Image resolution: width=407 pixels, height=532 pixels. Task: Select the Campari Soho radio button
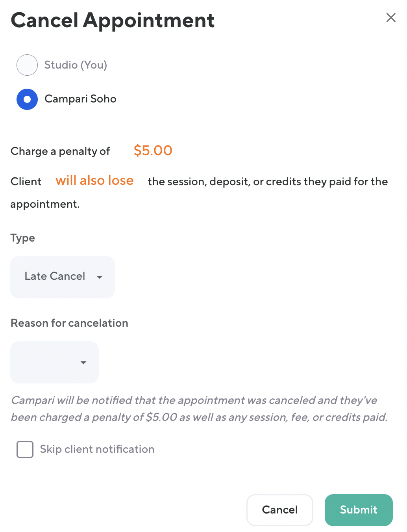27,99
